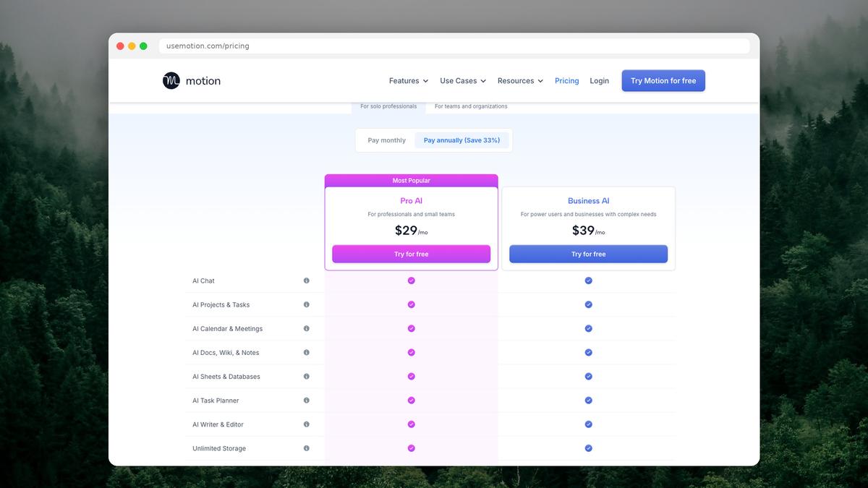Screen dimensions: 868x488
Task: Select the Pay annually billing option
Action: coord(462,140)
